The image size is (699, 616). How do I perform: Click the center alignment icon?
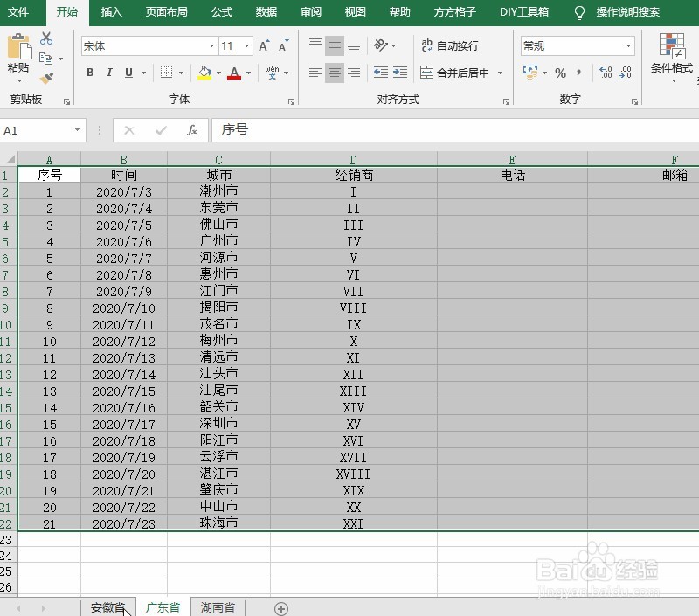334,73
